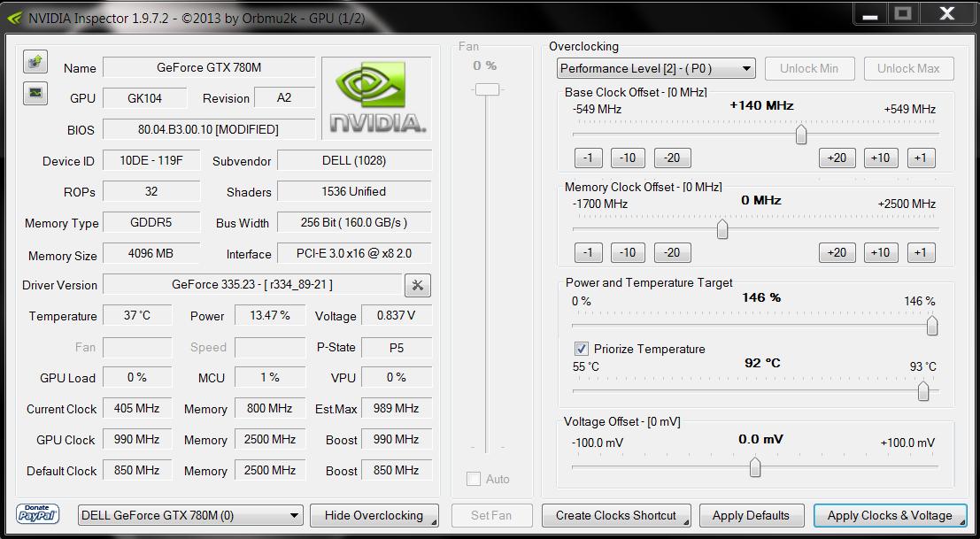Click the Power Target slider thumb
This screenshot has width=980, height=539.
click(x=932, y=326)
